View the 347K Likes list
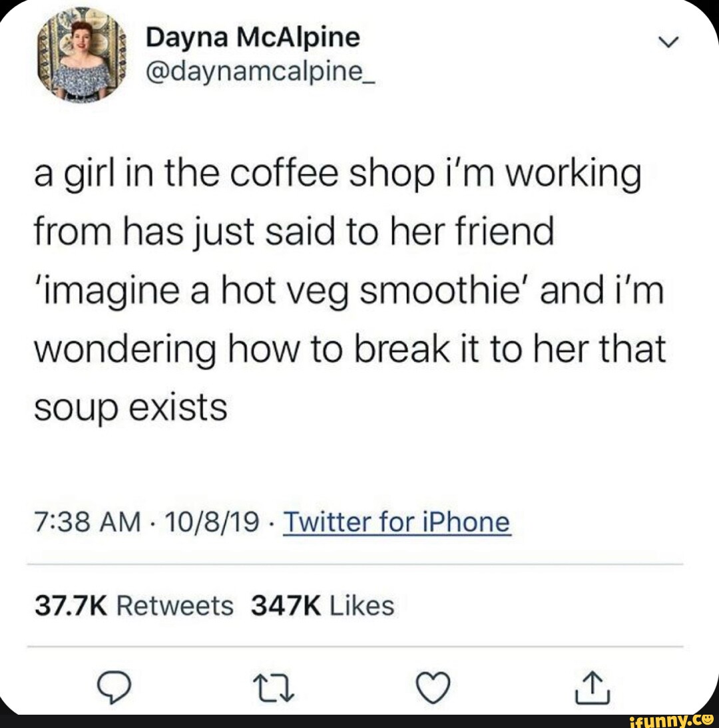 (x=322, y=606)
